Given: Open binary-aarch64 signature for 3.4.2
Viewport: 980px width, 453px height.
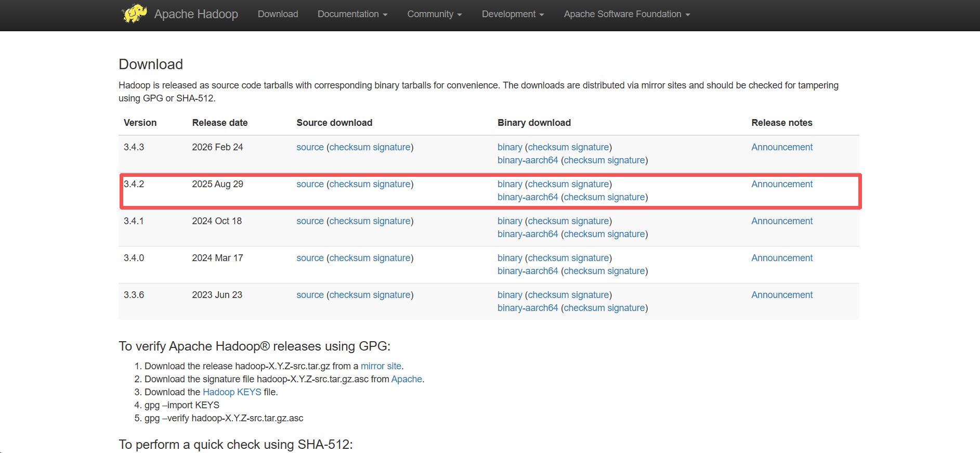Looking at the screenshot, I should point(626,197).
